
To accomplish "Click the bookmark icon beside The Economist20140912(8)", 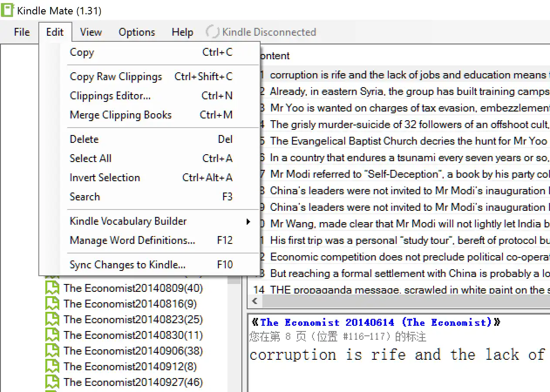I will tap(52, 367).
